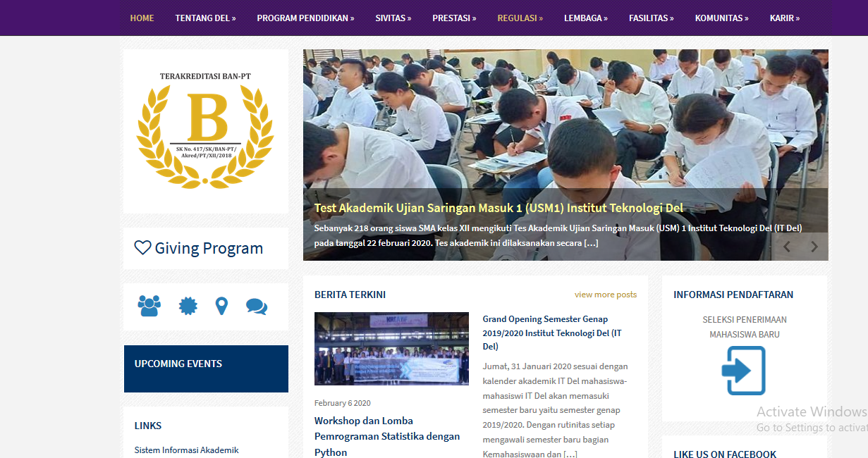Open Sistem Informasi Akademik link
This screenshot has height=458, width=868.
187,450
